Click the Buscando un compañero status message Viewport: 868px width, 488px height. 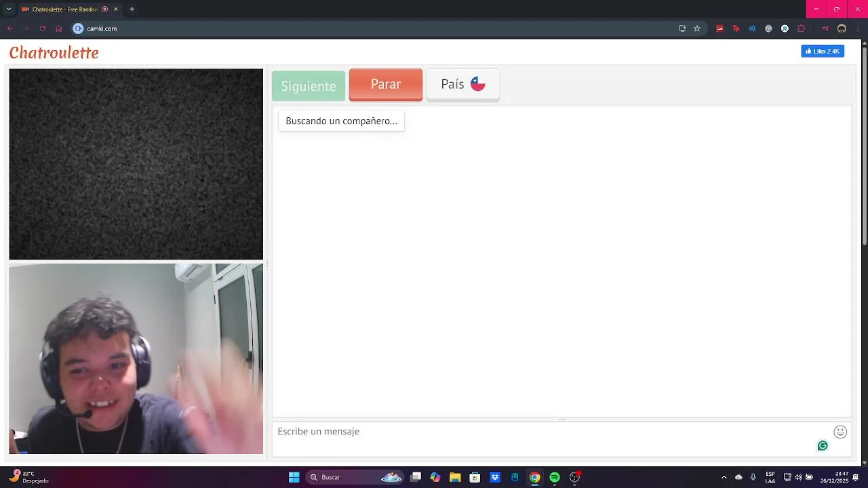click(341, 121)
